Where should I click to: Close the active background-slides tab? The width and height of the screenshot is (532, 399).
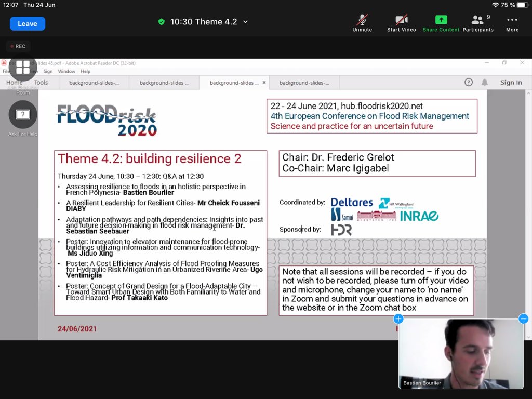(264, 83)
